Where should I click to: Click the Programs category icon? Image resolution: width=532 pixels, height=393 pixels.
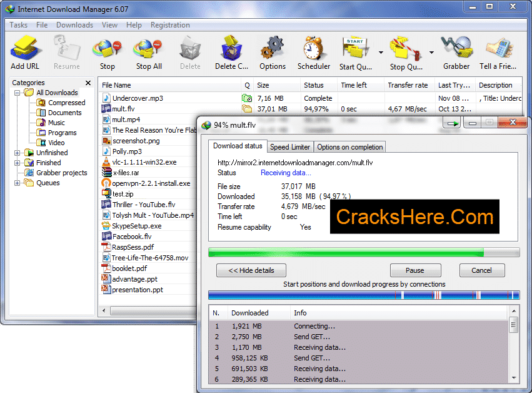pos(41,133)
